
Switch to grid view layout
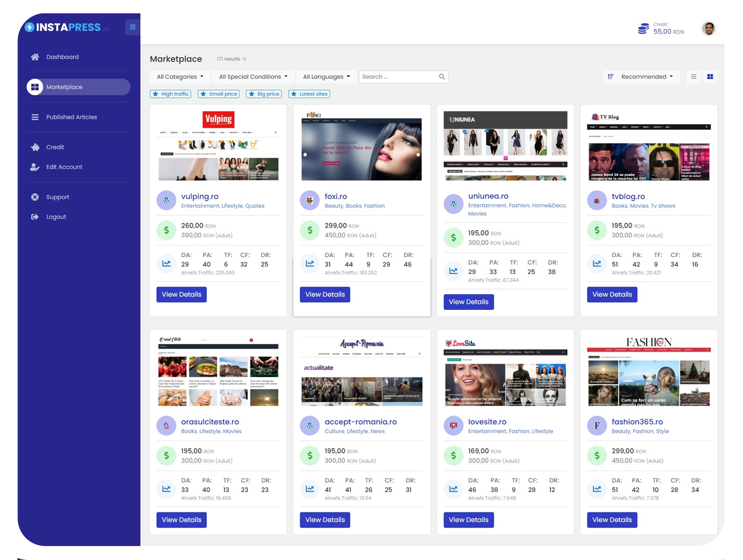[x=710, y=77]
